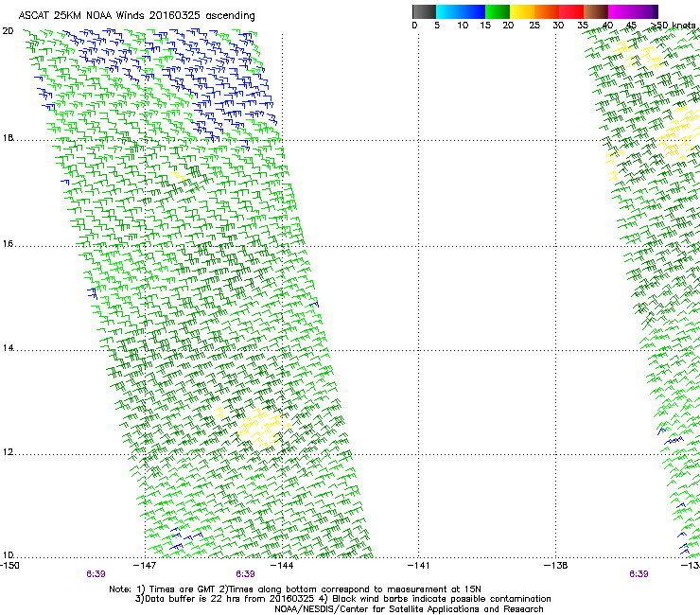Click the '>50 knots' legend label
Viewport: 700px width, 615px height.
(674, 26)
